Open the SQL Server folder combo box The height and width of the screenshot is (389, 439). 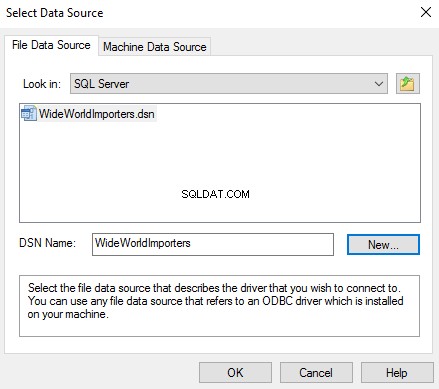coord(229,84)
